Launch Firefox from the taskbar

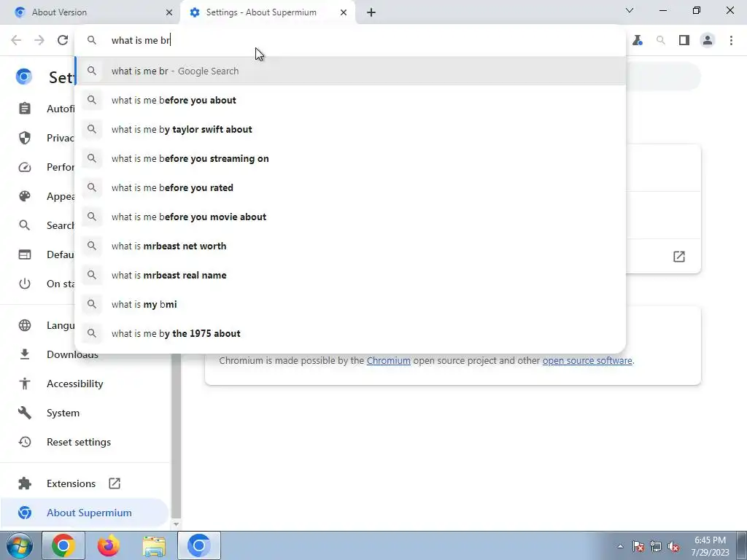(x=109, y=545)
